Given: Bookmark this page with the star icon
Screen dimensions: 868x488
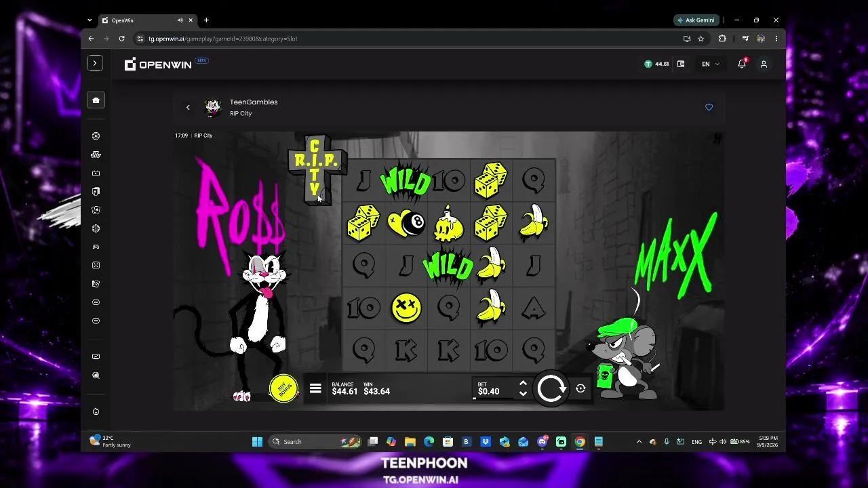Looking at the screenshot, I should pyautogui.click(x=701, y=39).
